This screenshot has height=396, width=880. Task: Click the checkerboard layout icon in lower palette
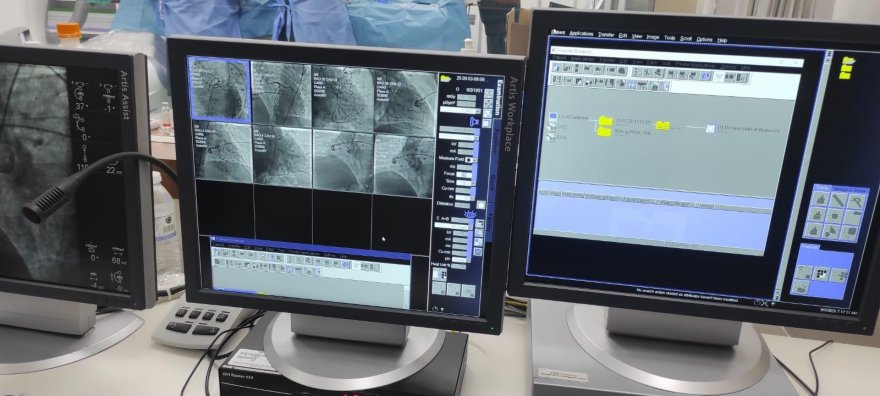tap(821, 274)
